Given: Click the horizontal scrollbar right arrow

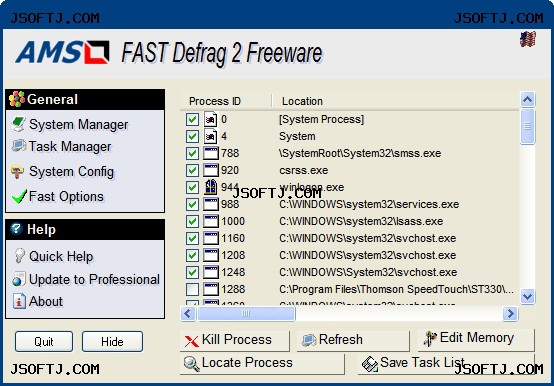Looking at the screenshot, I should click(510, 313).
